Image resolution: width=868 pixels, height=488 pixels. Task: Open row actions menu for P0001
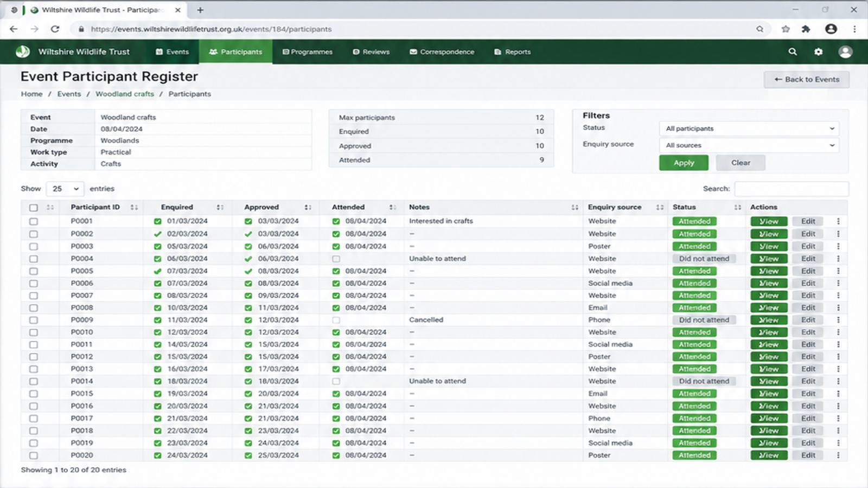tap(838, 221)
